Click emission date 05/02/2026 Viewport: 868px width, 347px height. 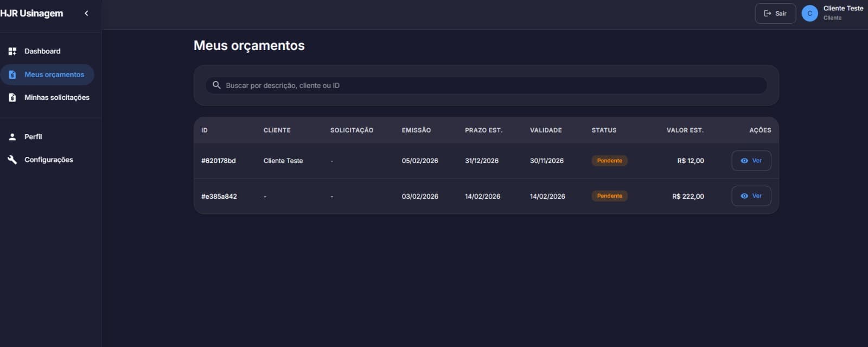(x=420, y=161)
